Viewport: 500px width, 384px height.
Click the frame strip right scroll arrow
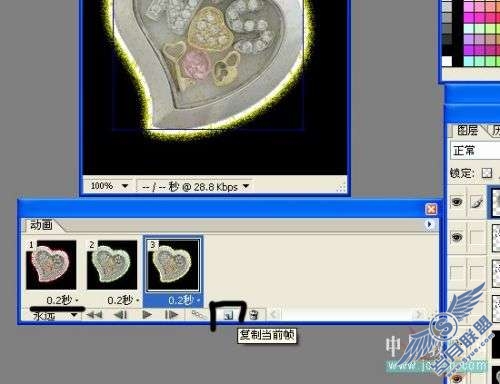(x=419, y=314)
